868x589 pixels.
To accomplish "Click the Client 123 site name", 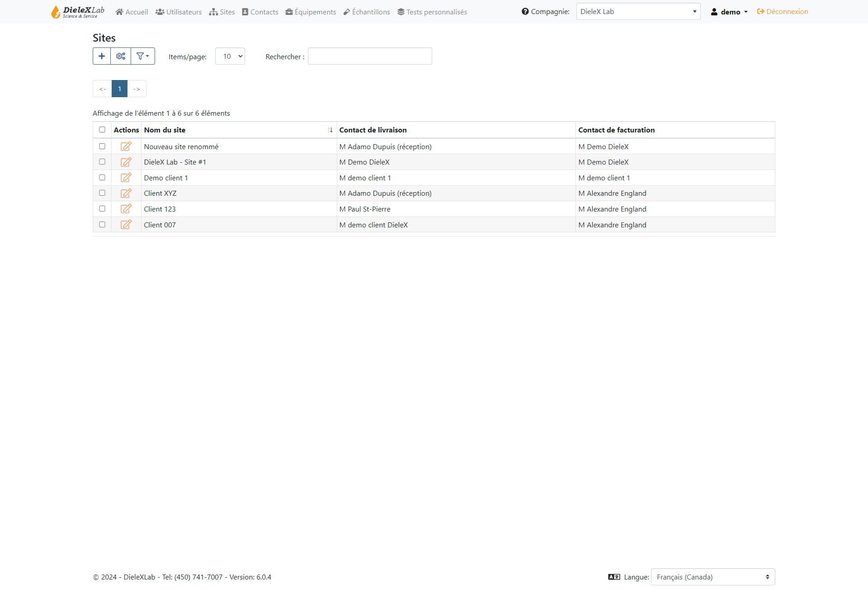I will (160, 209).
